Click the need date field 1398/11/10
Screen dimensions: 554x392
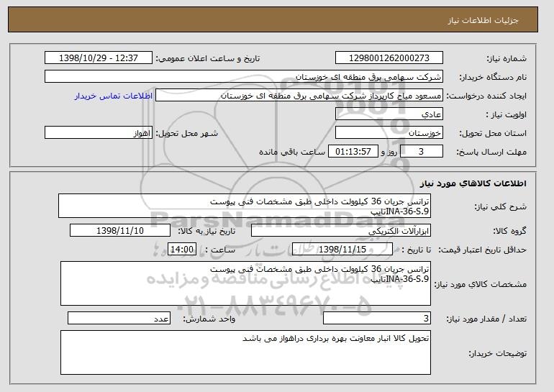tap(120, 231)
